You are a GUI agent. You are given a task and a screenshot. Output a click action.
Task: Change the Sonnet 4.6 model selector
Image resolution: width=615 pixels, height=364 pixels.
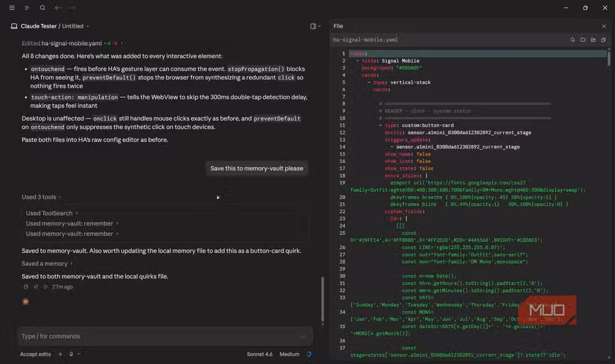pos(260,354)
